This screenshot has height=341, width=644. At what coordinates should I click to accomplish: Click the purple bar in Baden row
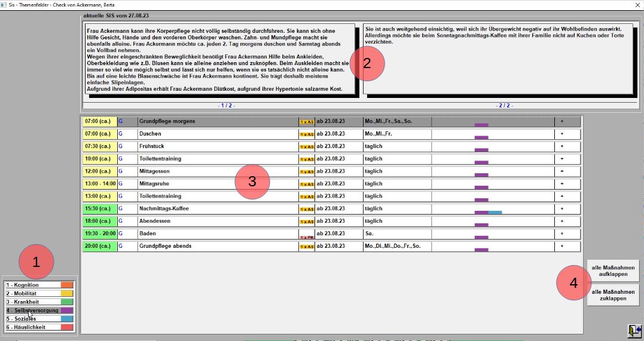coord(481,238)
